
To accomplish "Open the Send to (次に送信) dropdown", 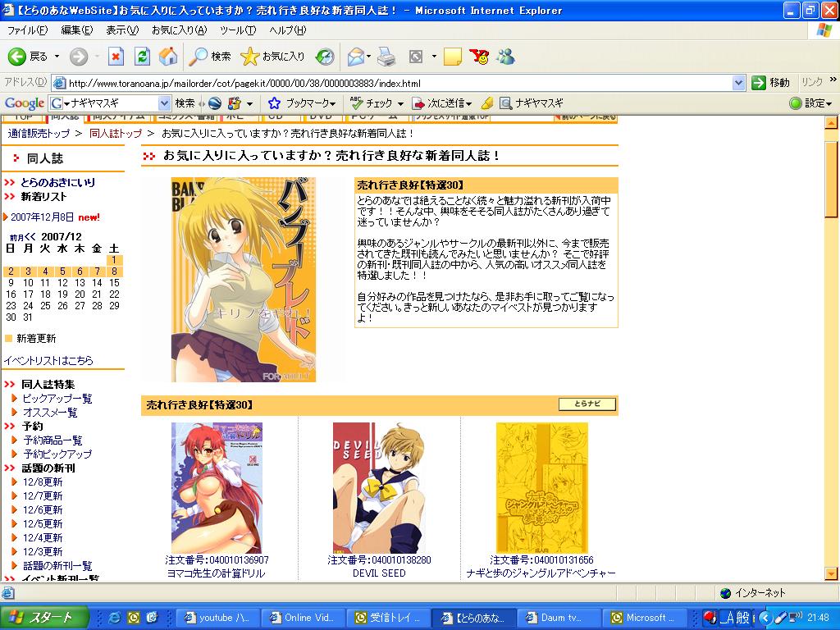I will 442,103.
